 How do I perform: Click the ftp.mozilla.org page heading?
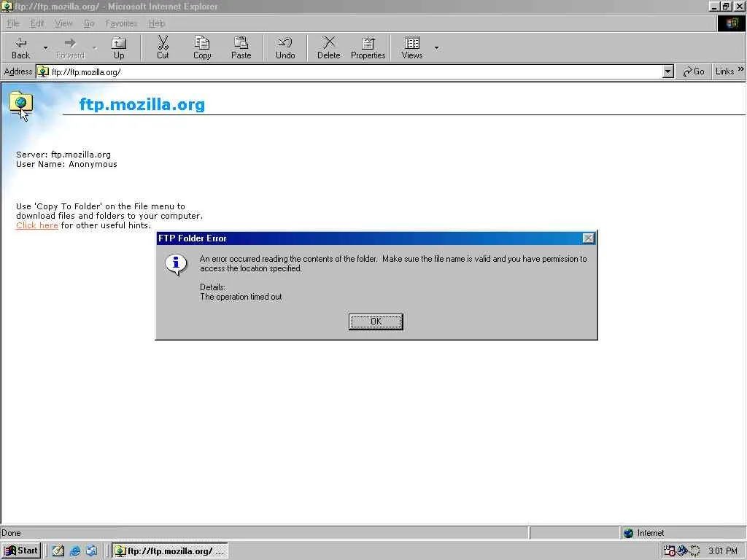tap(142, 104)
